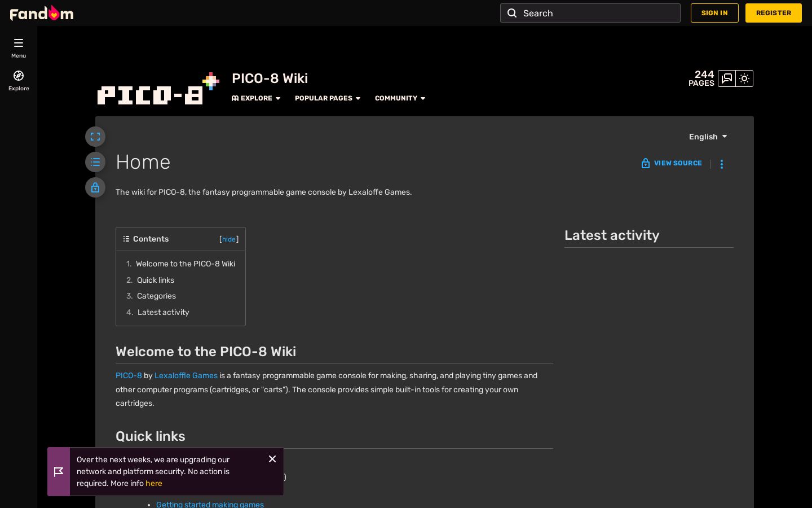
Task: Click the Welcome to the PICO-8 Wiki heading
Action: (206, 352)
